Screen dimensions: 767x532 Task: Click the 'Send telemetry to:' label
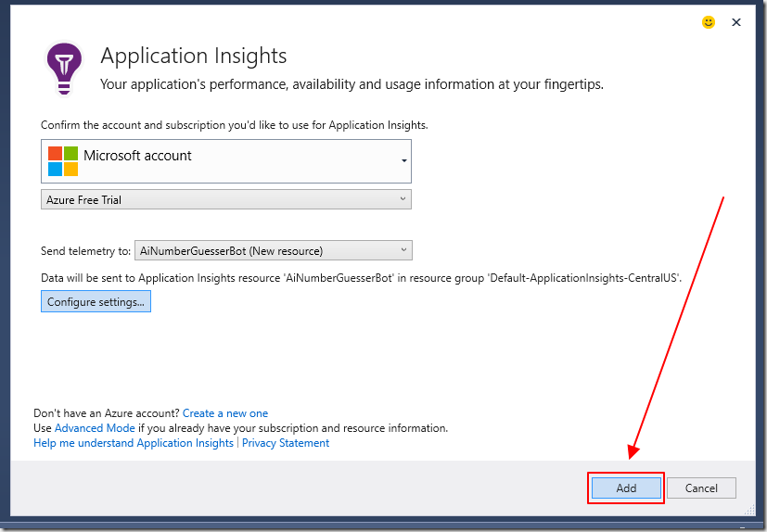coord(85,251)
